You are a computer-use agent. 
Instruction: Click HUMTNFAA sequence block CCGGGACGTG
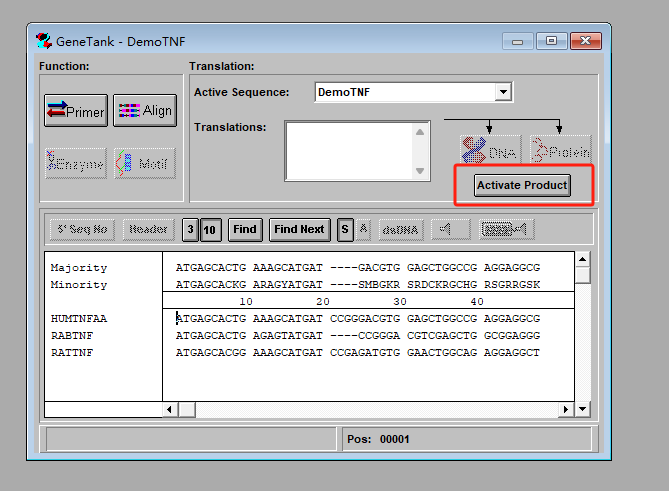click(x=365, y=319)
